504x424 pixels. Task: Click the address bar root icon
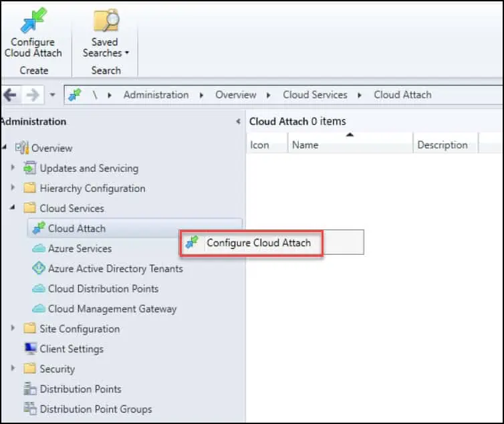(75, 95)
